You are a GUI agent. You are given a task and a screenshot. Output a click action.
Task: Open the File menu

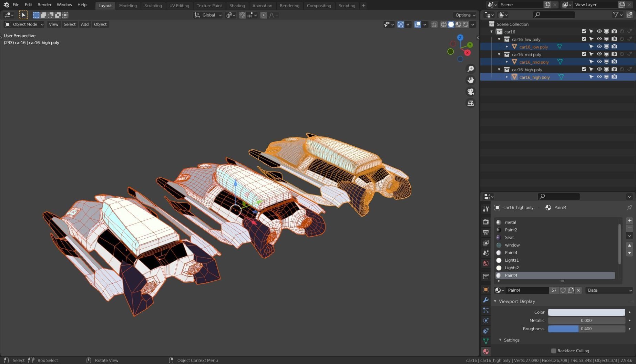click(16, 5)
